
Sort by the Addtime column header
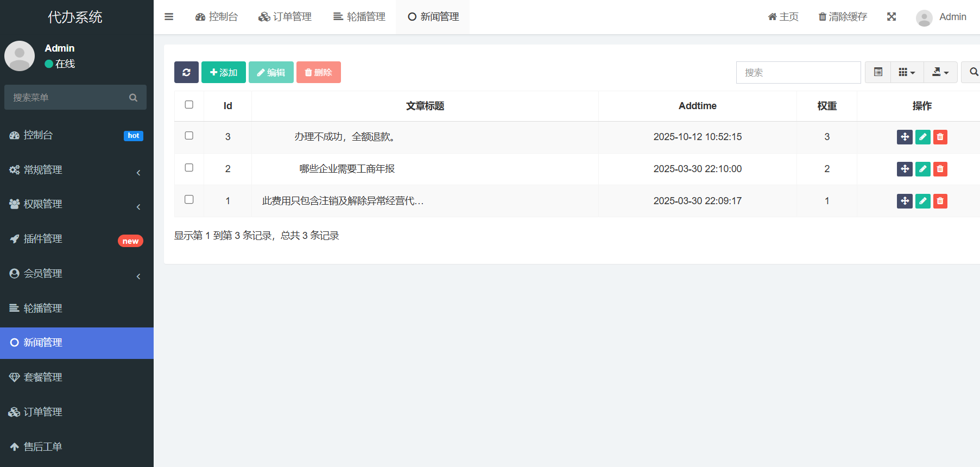pos(697,106)
